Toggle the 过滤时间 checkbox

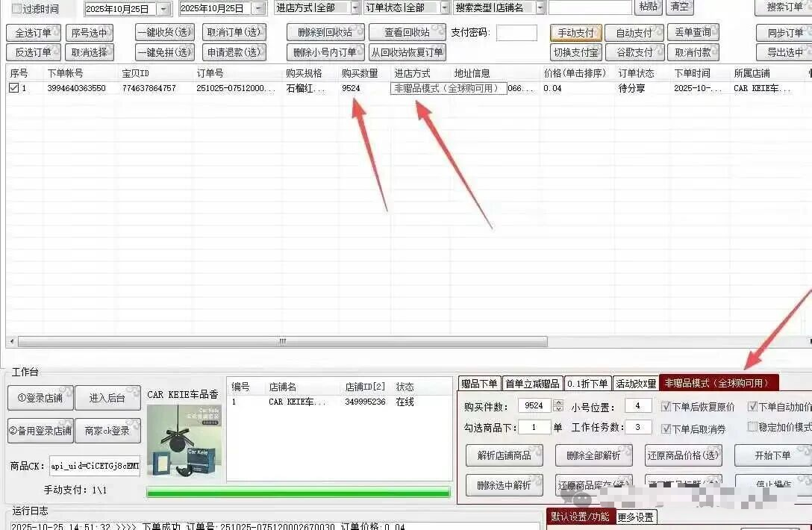(x=16, y=9)
